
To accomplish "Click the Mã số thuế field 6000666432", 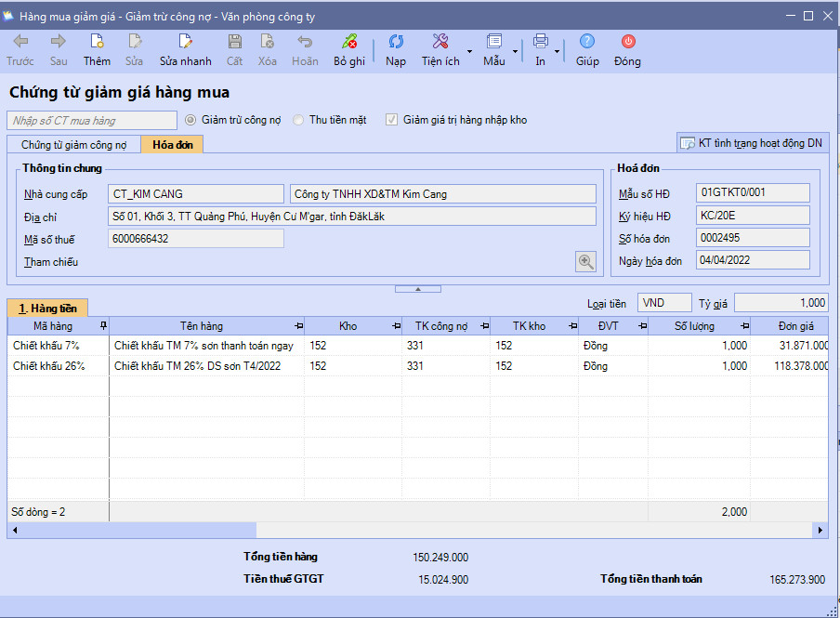I will click(x=196, y=239).
